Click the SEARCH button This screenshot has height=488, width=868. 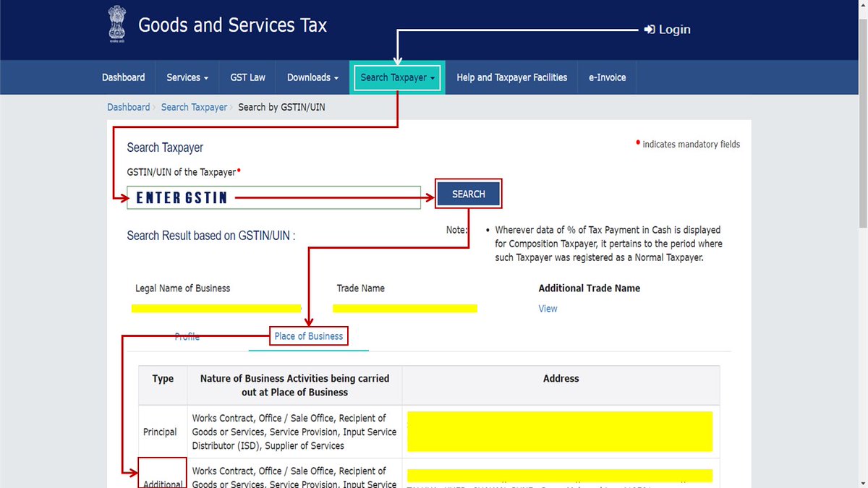click(x=468, y=194)
